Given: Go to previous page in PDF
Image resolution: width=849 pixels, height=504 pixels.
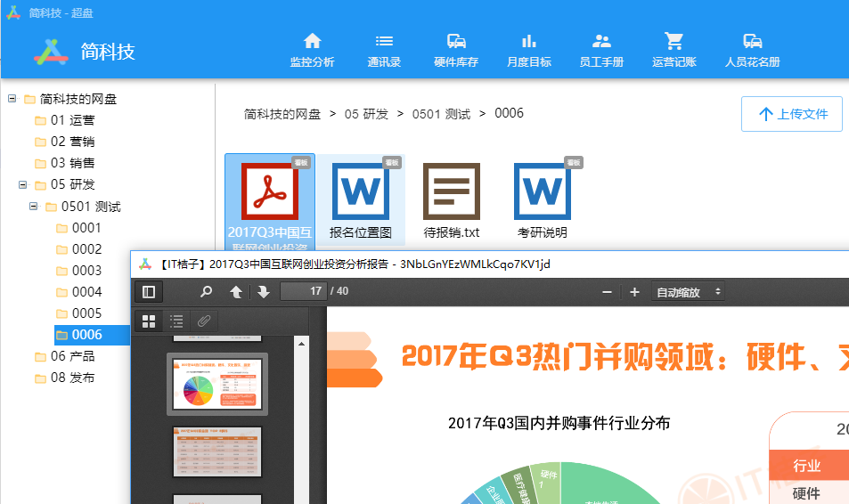Looking at the screenshot, I should coord(236,292).
